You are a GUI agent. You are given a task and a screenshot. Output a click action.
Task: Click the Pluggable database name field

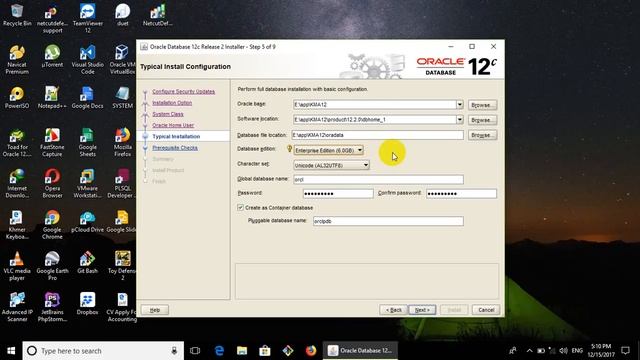point(388,221)
